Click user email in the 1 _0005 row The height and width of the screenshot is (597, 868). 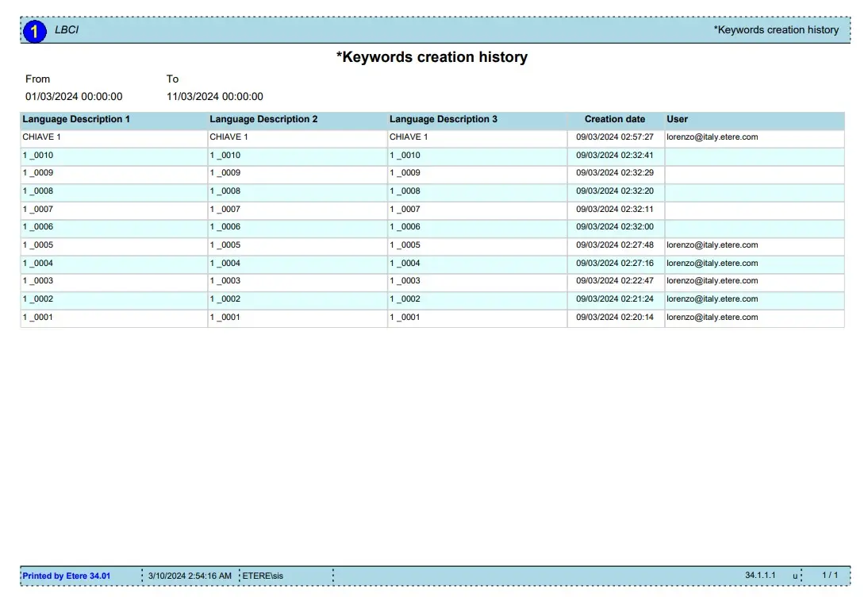[x=712, y=245]
